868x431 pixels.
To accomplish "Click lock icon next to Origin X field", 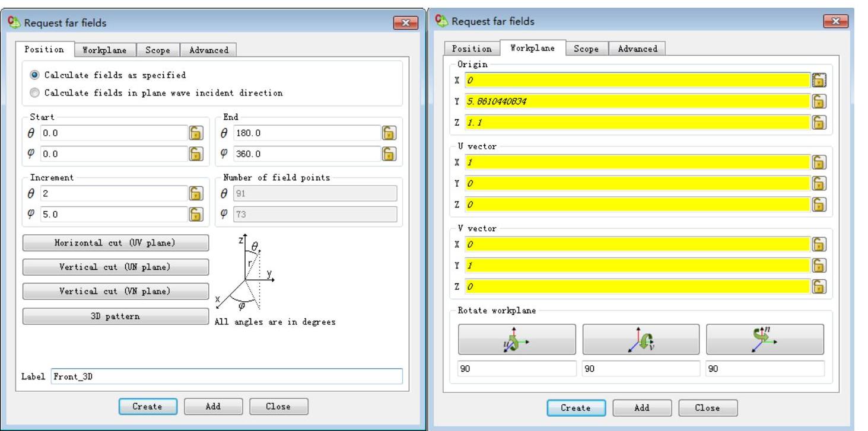I will click(x=819, y=81).
